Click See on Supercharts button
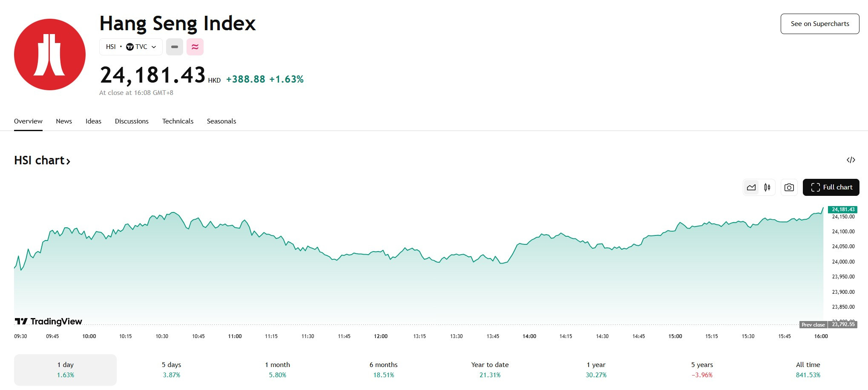Screen dimensions: 868x390 (x=820, y=24)
